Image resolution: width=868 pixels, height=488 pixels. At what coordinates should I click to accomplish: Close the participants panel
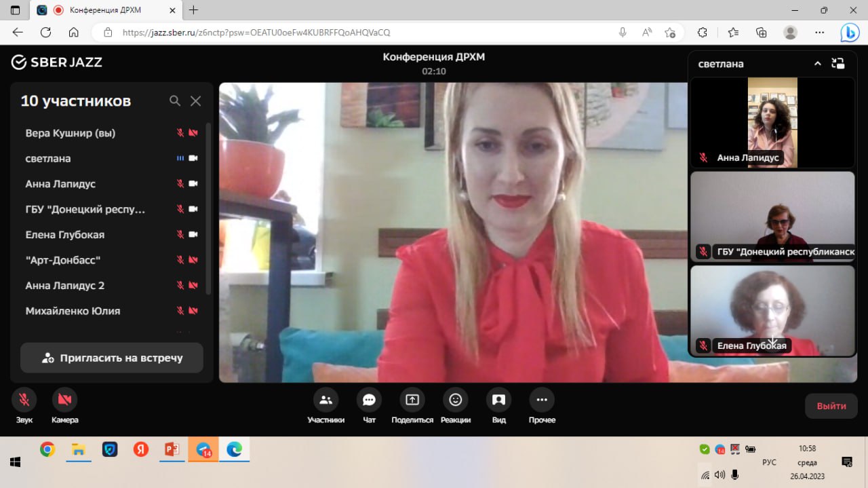[195, 101]
